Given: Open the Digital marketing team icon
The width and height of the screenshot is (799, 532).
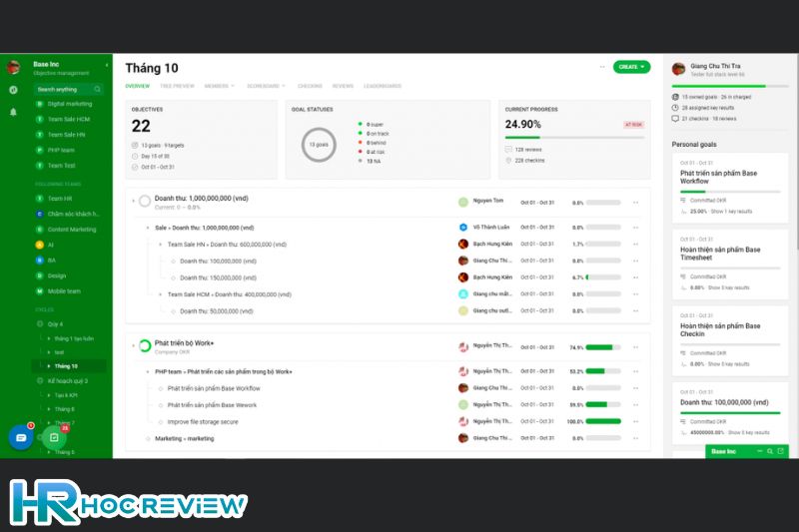Looking at the screenshot, I should click(x=39, y=104).
